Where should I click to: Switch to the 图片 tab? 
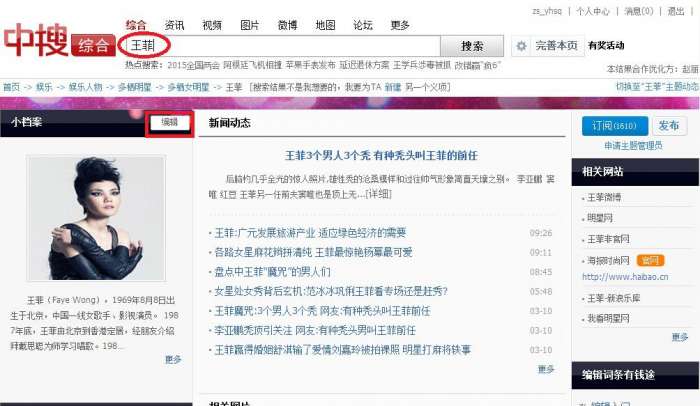pos(250,25)
